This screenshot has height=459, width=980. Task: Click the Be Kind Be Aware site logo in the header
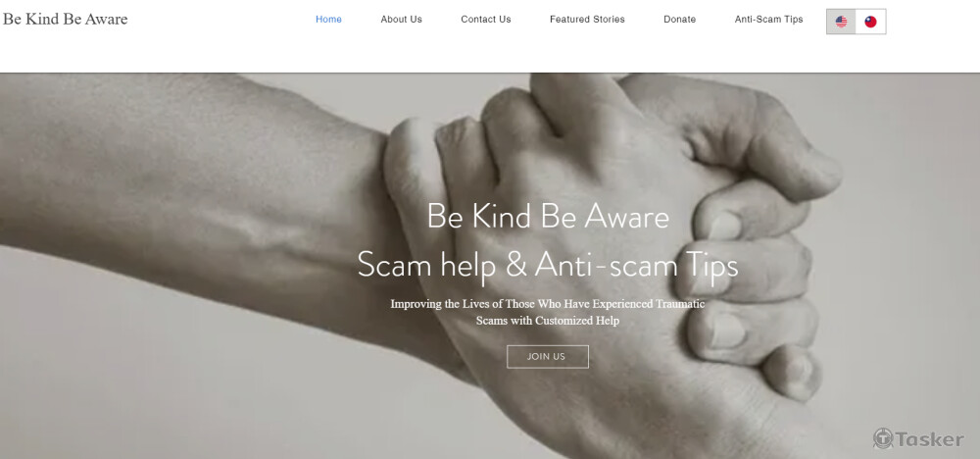[x=65, y=20]
